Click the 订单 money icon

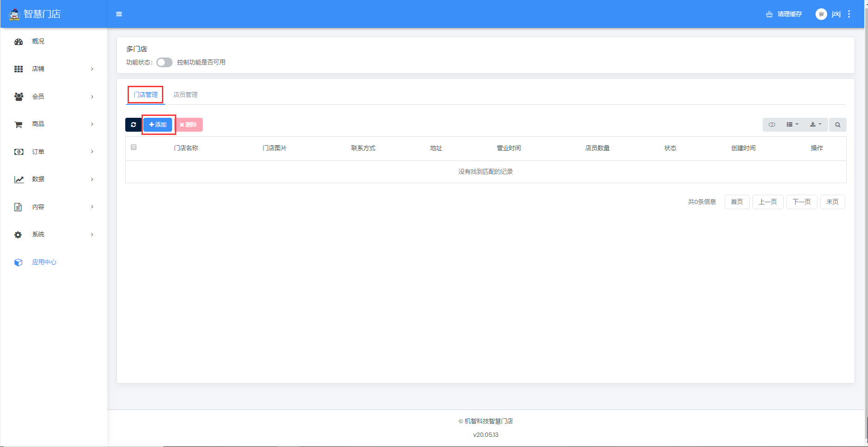[x=19, y=152]
